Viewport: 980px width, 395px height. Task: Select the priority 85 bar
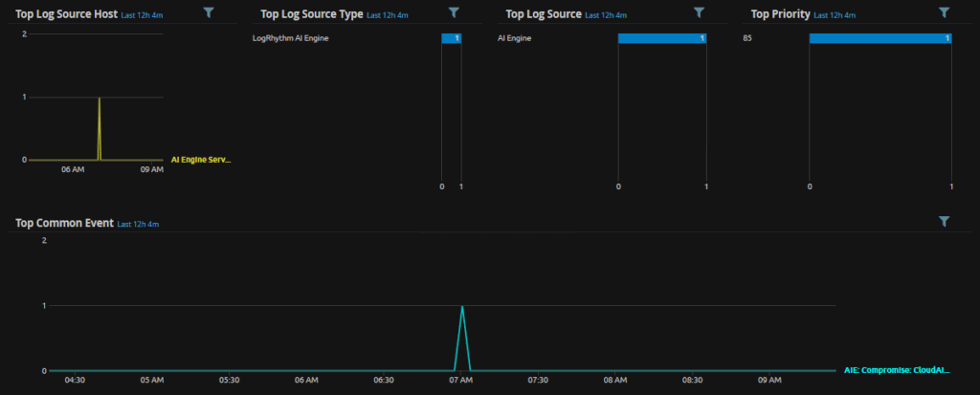880,38
